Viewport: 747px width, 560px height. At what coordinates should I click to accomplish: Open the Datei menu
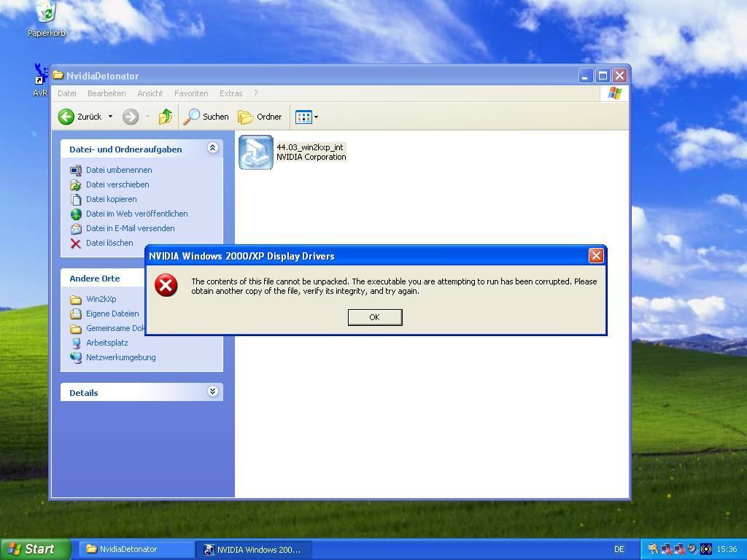(x=66, y=93)
